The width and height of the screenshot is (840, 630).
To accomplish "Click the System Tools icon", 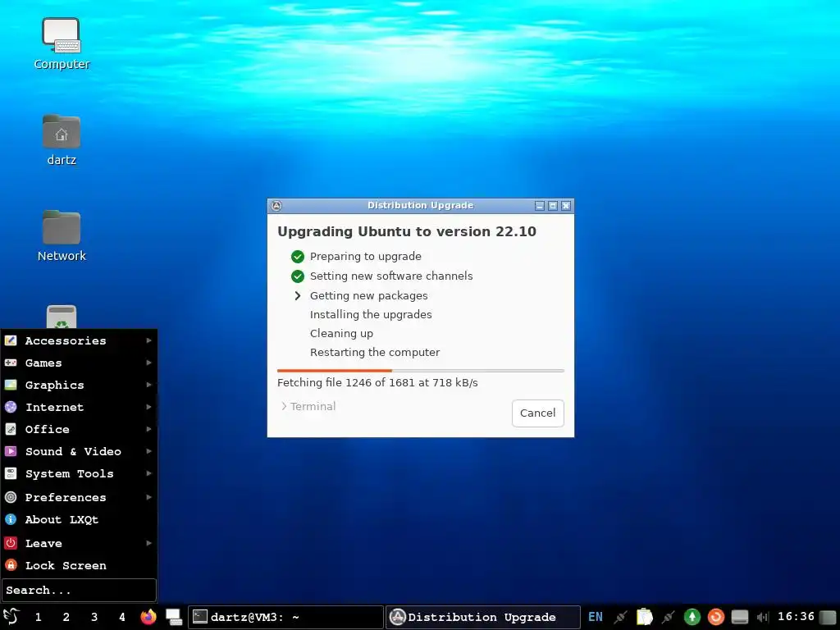I will tap(11, 473).
